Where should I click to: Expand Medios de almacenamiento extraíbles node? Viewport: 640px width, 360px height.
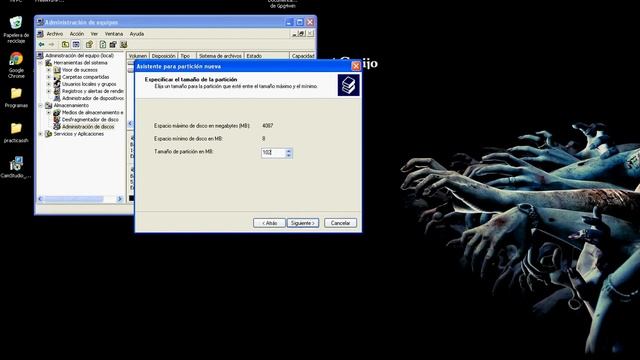[49, 112]
